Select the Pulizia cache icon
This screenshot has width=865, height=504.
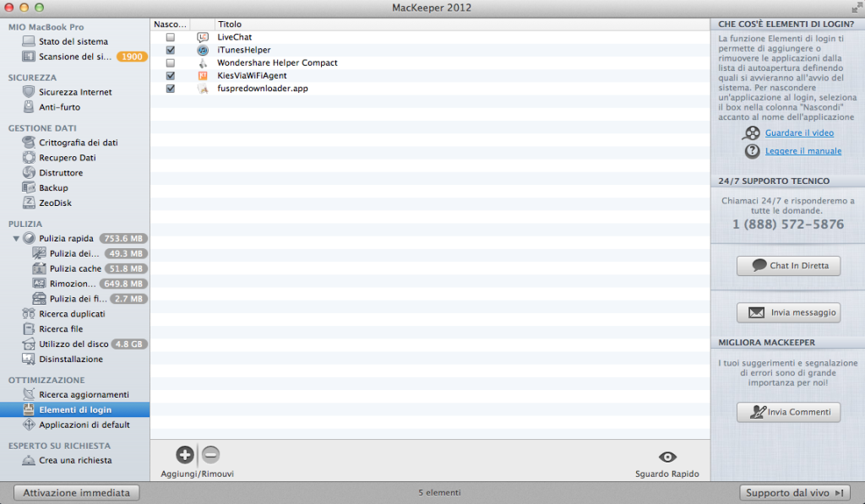39,268
